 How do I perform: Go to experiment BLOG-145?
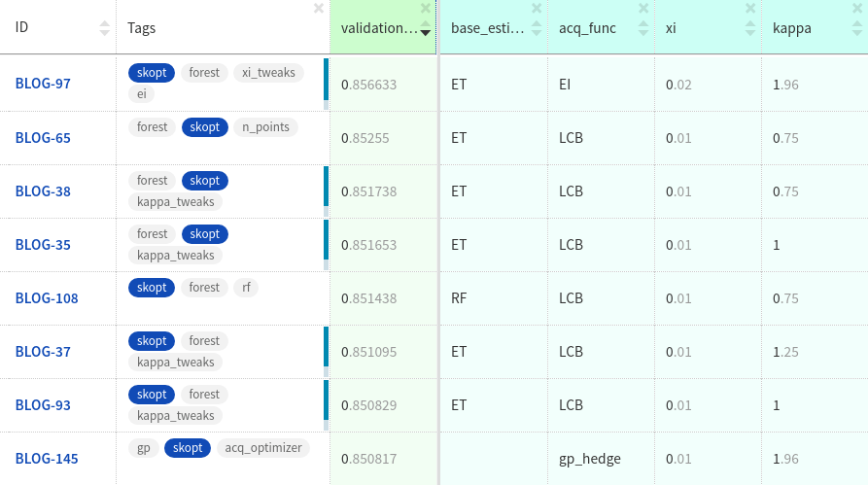pyautogui.click(x=47, y=459)
